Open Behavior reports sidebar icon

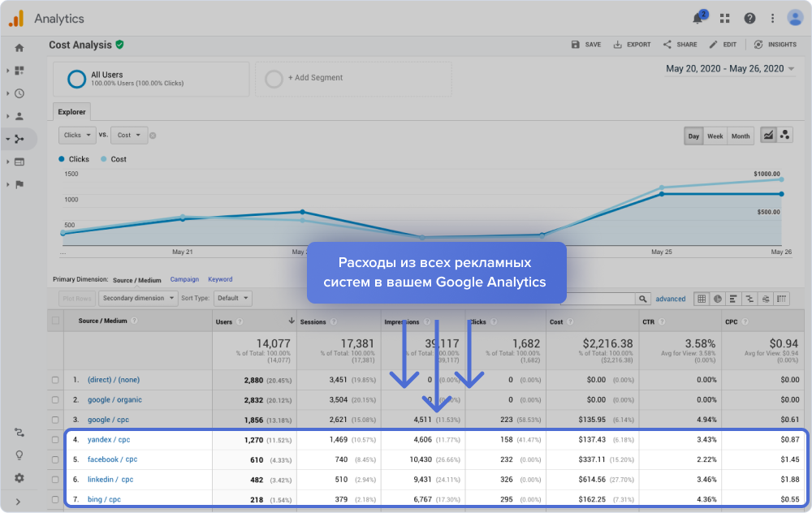coord(19,162)
